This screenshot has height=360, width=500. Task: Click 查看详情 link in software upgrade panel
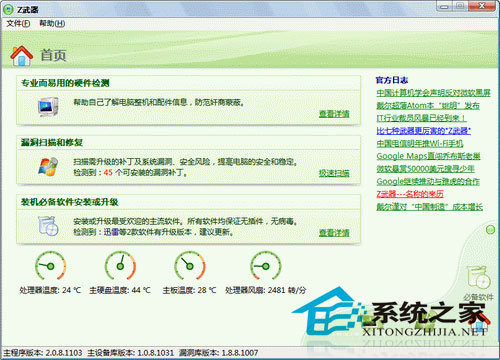pos(334,233)
